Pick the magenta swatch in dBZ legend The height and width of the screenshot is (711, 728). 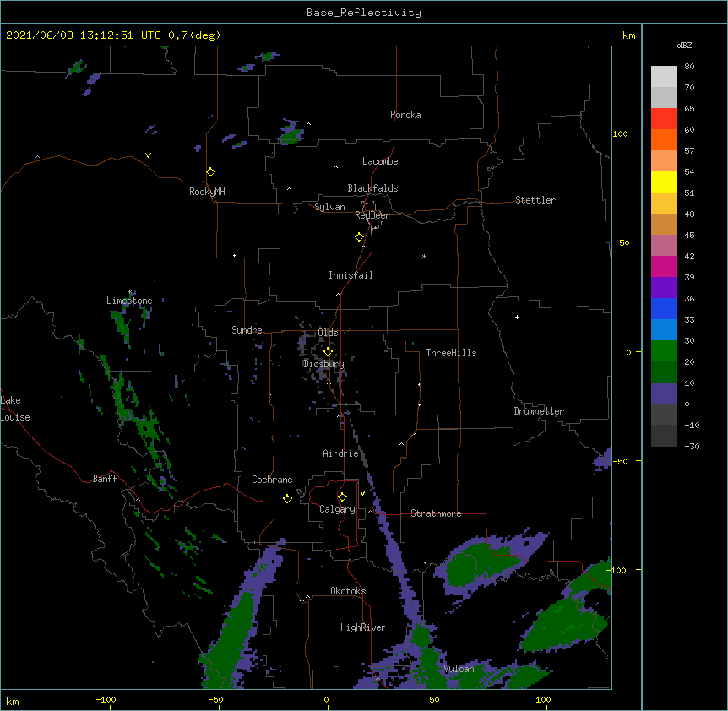pos(664,266)
